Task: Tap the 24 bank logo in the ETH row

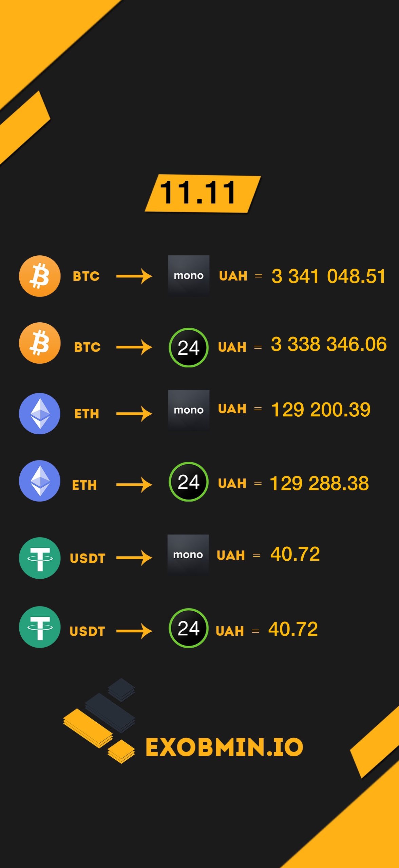Action: (x=188, y=482)
